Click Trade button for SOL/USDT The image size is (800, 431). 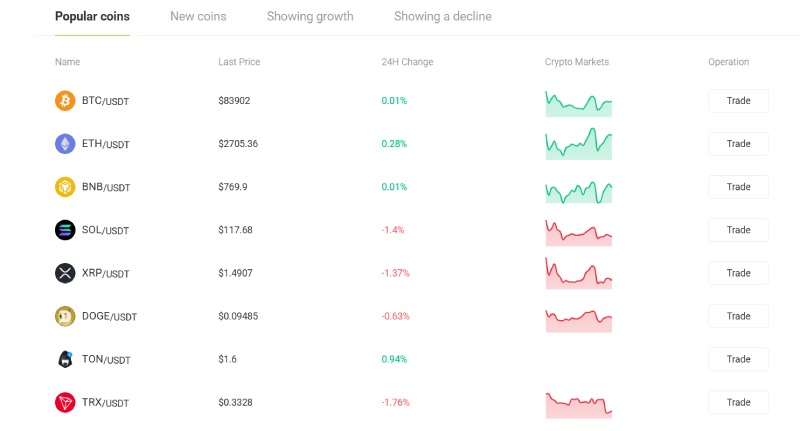(738, 230)
